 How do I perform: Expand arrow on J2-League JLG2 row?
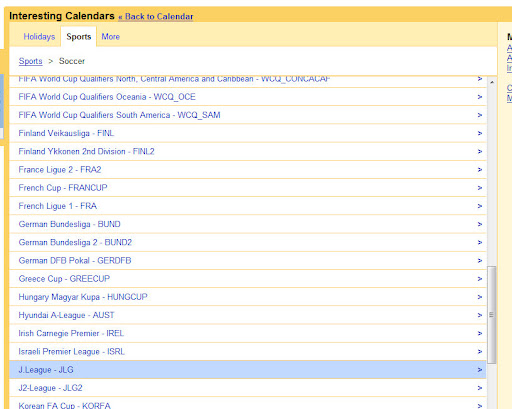[480, 388]
